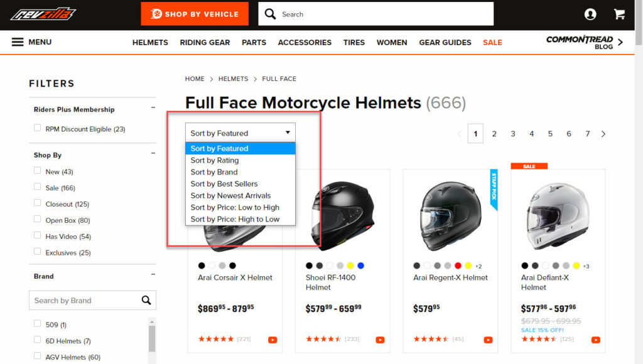Play video for Shoei RF-1400 Helmet
Screen dimensions: 643x364
[380, 340]
